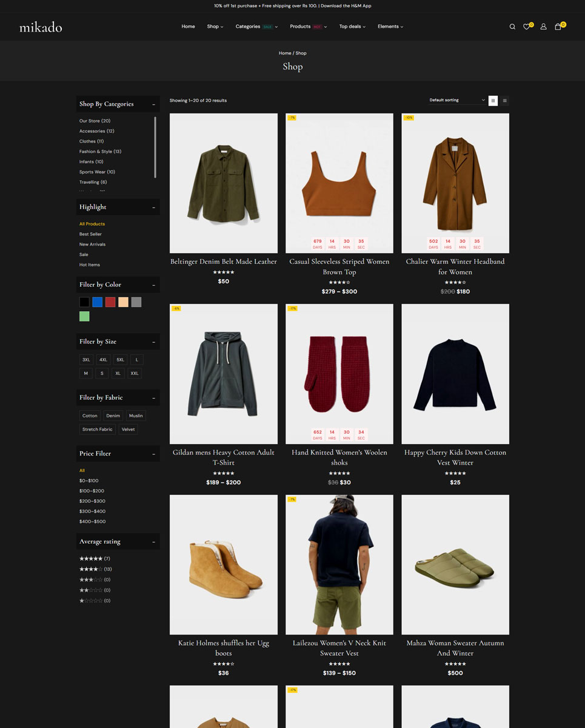
Task: Go to Home in navigation menu
Action: pyautogui.click(x=188, y=27)
